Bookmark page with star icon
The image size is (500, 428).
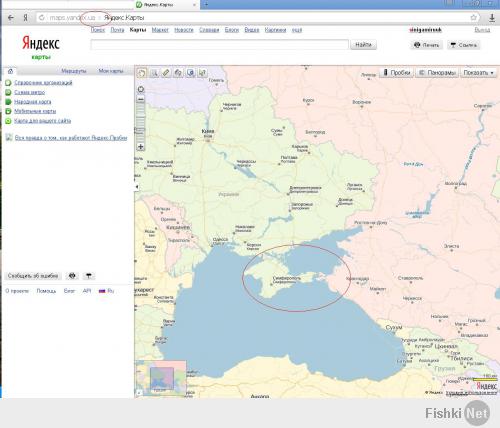click(x=473, y=18)
